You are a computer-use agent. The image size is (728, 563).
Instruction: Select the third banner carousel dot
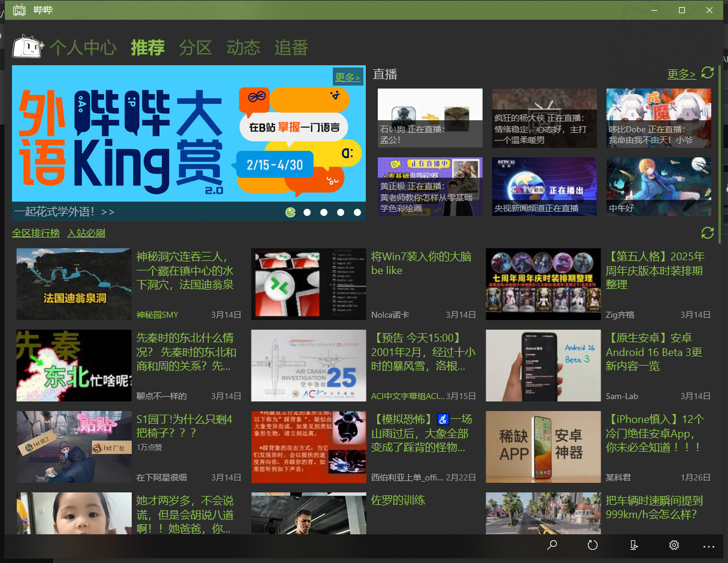coord(324,212)
